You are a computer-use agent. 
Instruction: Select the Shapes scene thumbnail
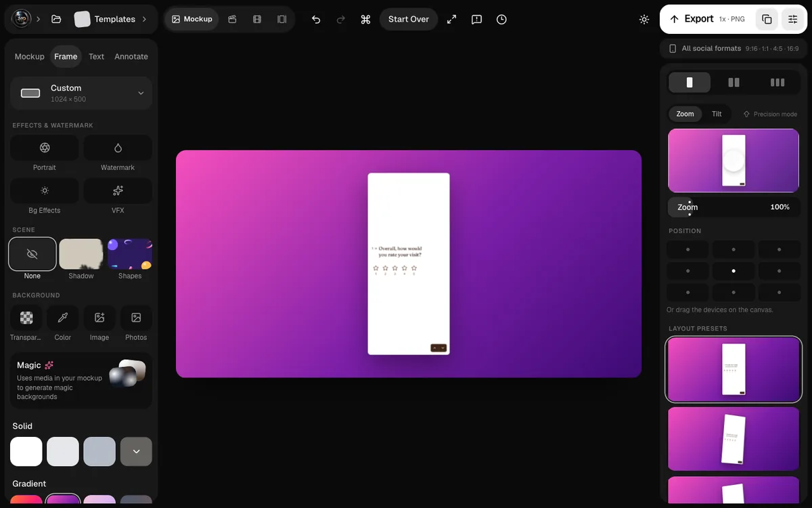pyautogui.click(x=130, y=254)
